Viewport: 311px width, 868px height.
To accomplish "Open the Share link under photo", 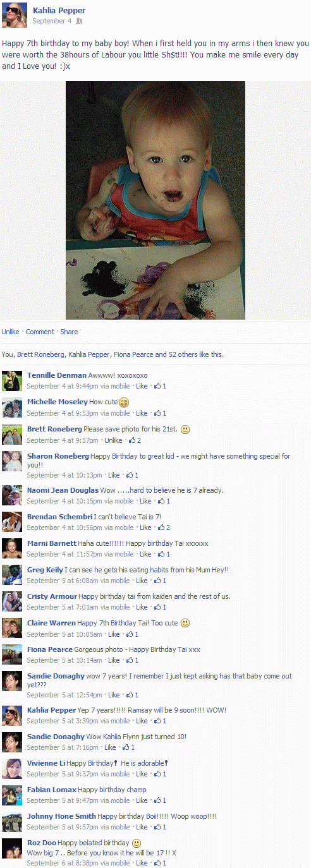I will (69, 332).
